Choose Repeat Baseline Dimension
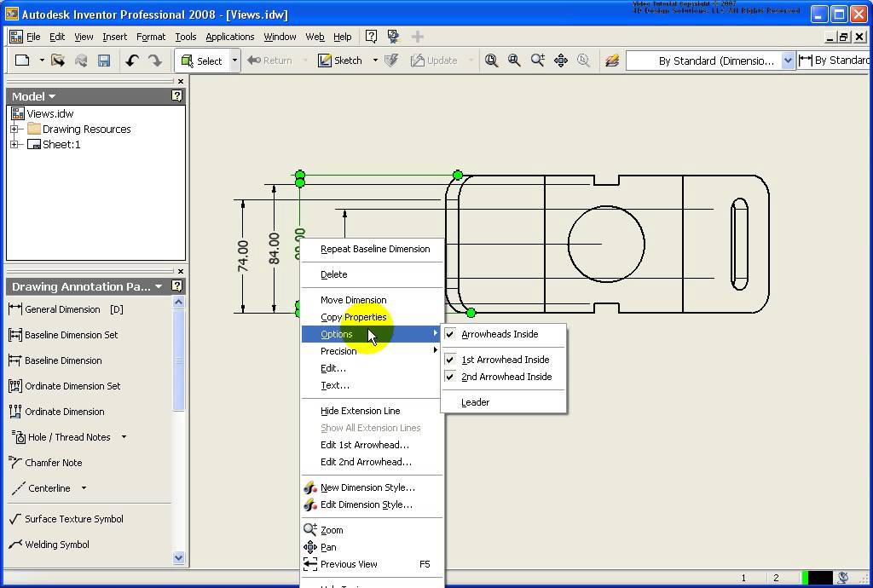The width and height of the screenshot is (873, 588). point(372,249)
